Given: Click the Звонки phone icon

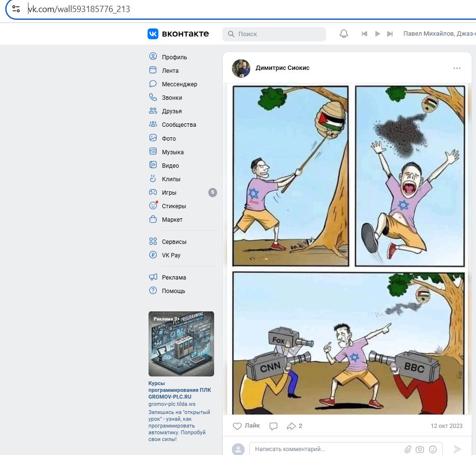Looking at the screenshot, I should pyautogui.click(x=153, y=97).
